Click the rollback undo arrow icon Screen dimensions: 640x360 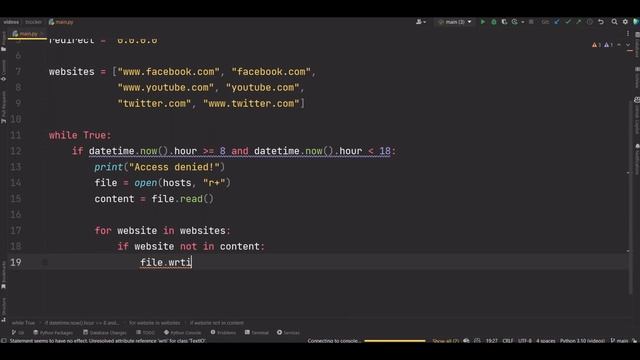point(601,22)
